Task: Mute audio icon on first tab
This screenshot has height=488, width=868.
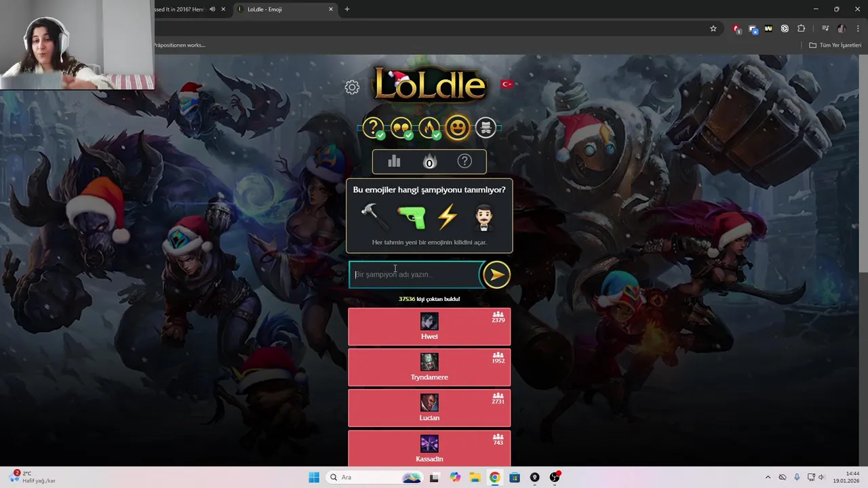Action: pyautogui.click(x=212, y=9)
